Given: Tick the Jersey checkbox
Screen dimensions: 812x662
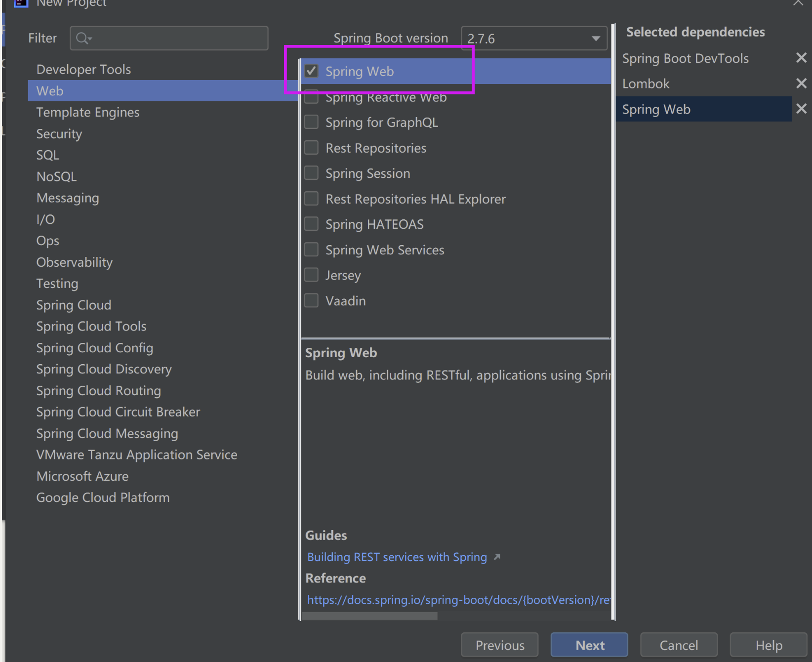Looking at the screenshot, I should point(311,275).
